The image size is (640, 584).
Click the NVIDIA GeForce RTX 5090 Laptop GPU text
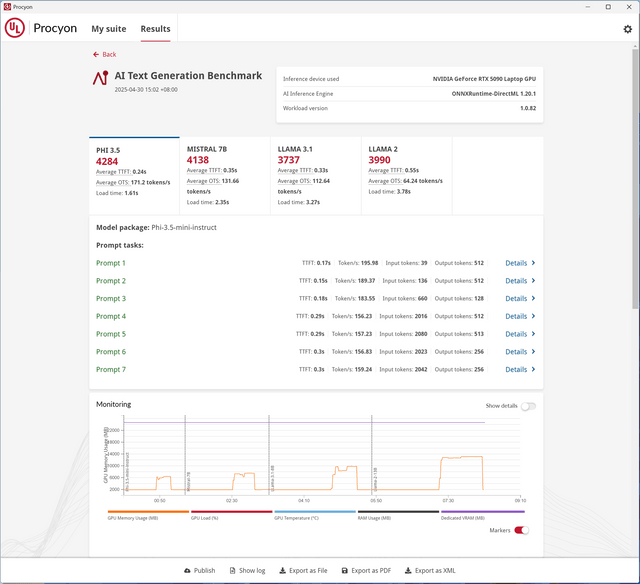coord(484,79)
